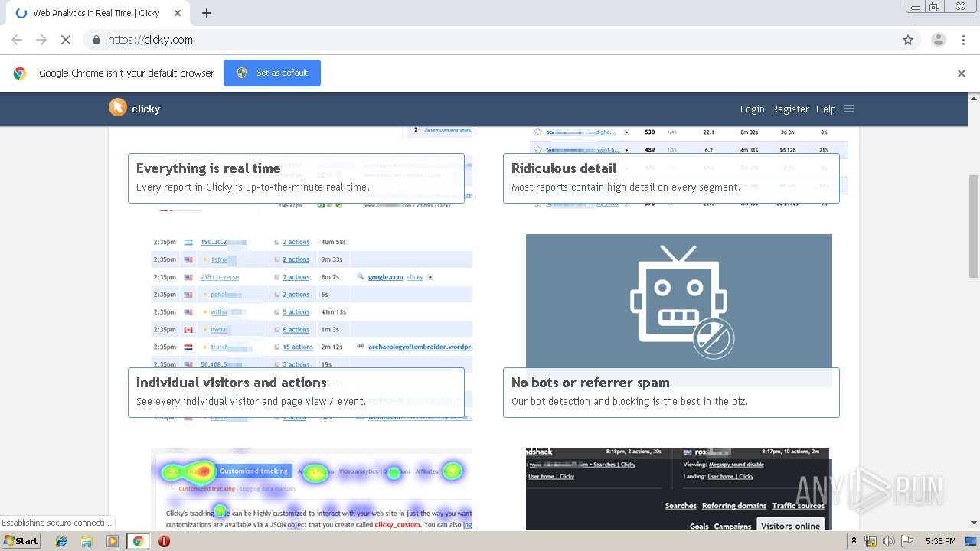Open the At&t U-verse visitor link
This screenshot has width=980, height=551.
[220, 277]
